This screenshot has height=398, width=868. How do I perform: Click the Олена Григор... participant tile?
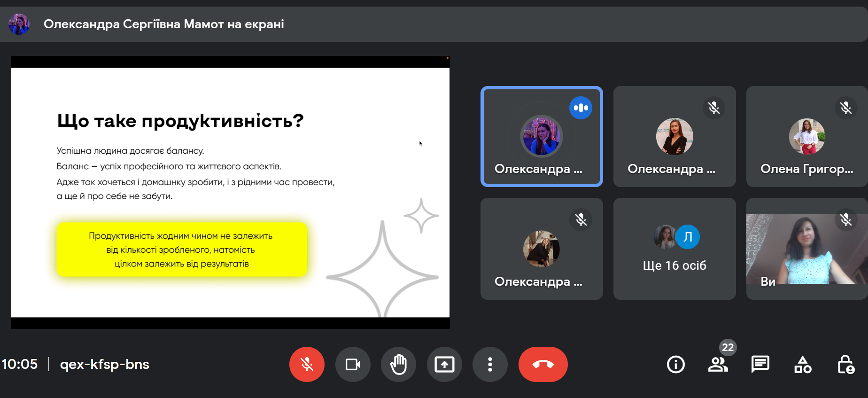click(806, 137)
